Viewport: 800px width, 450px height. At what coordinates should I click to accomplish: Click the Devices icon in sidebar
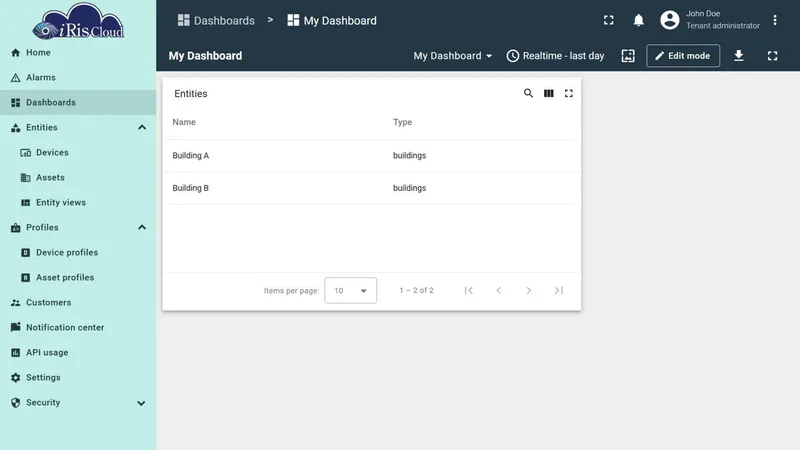click(26, 153)
